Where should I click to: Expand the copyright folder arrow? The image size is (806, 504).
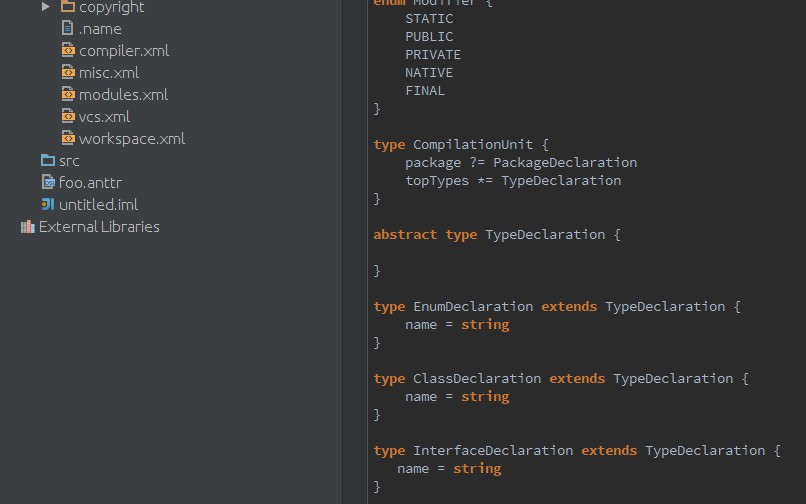click(x=46, y=7)
